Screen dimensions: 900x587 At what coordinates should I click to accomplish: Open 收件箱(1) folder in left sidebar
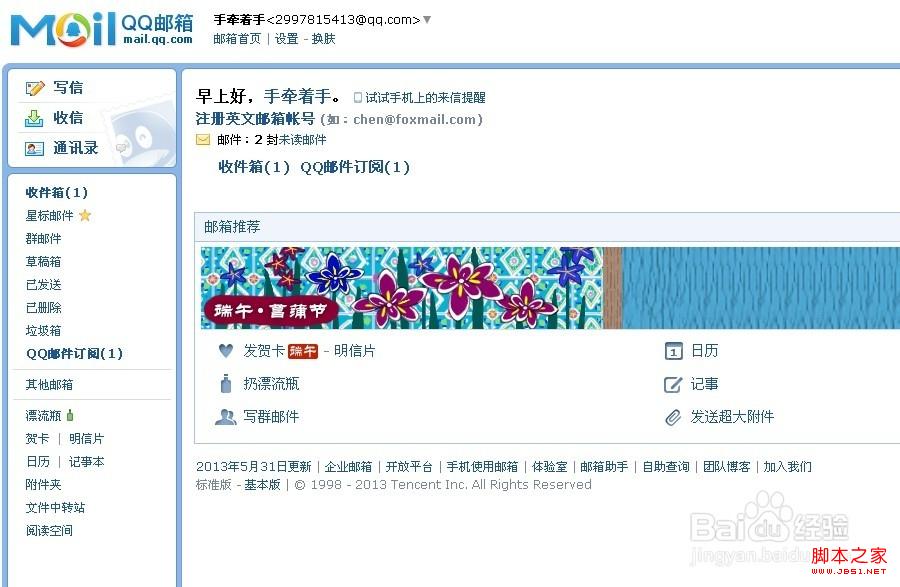point(56,192)
